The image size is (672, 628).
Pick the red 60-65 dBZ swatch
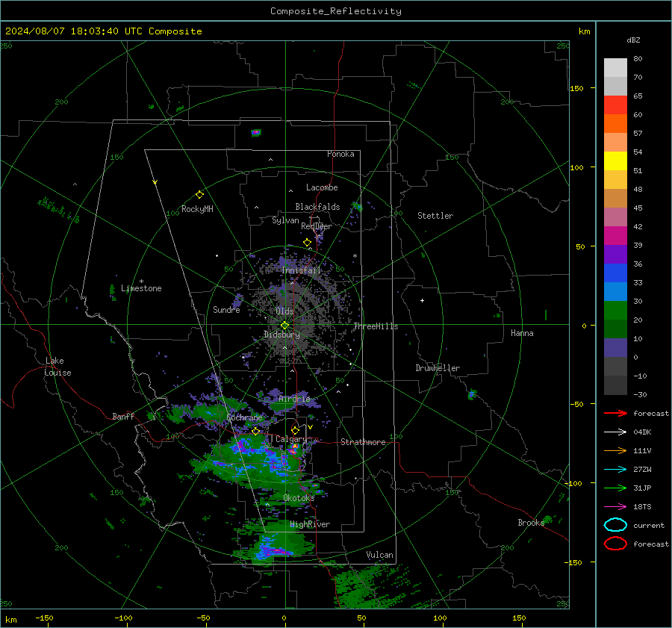pos(615,105)
